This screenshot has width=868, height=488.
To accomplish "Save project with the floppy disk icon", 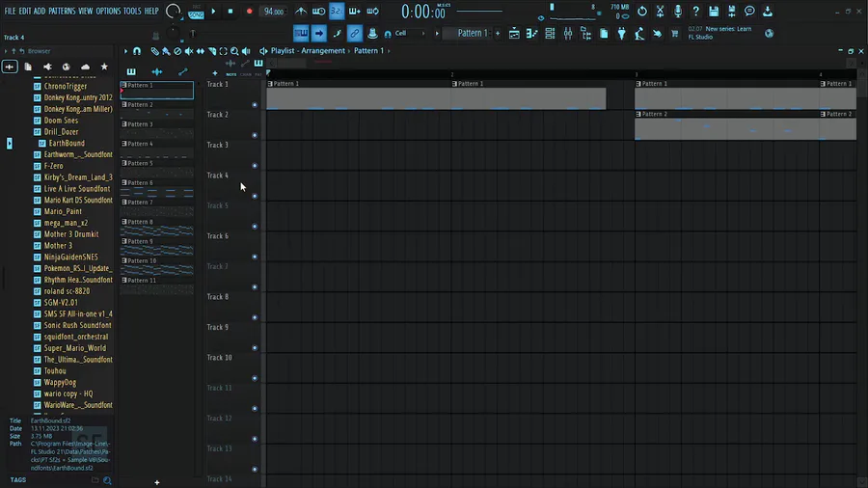I will pos(714,11).
